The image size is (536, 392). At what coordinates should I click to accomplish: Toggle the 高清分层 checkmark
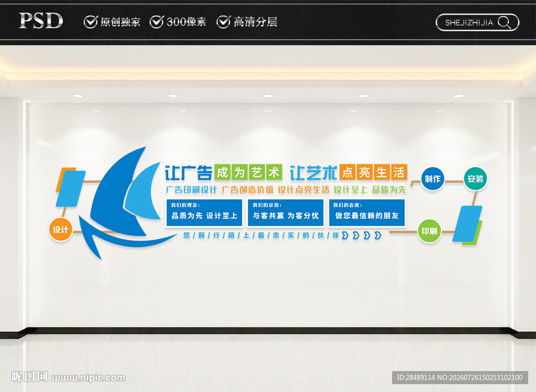[223, 21]
